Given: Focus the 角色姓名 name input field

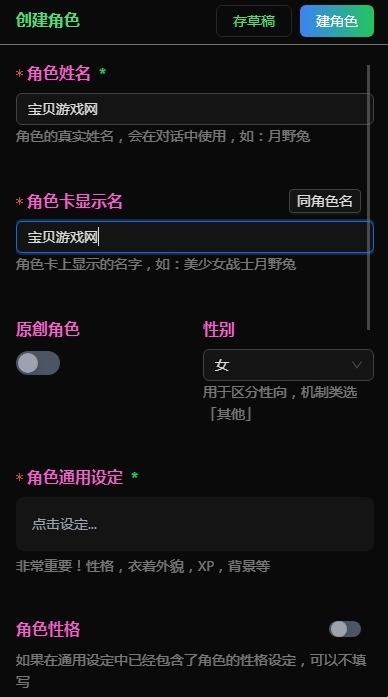Looking at the screenshot, I should [x=195, y=109].
